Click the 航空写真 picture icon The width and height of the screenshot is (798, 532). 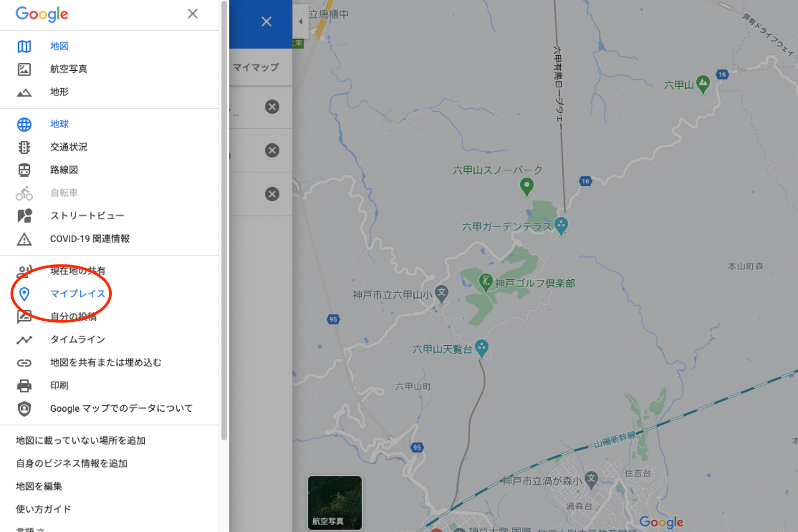24,69
